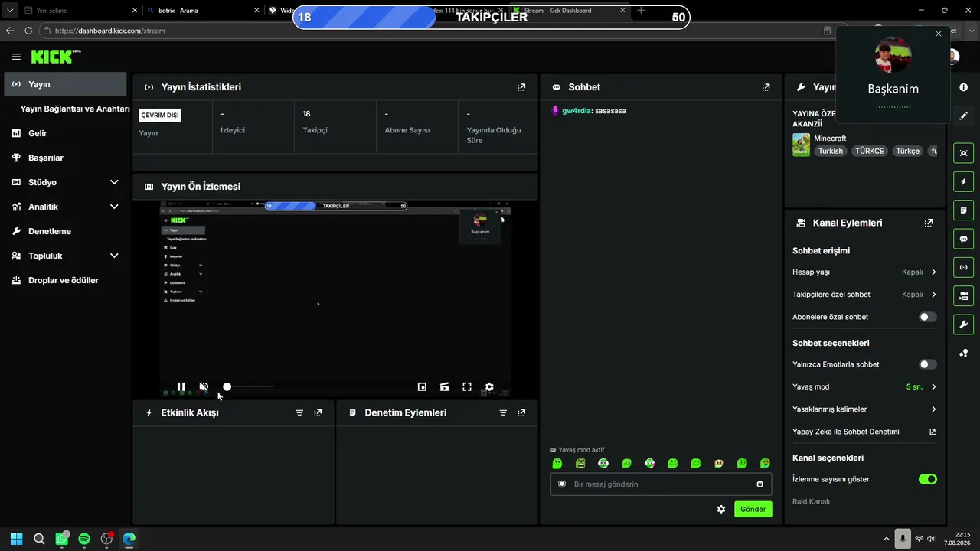Open Yapay Zeka ile Sohbet Denetimi link
980x551 pixels.
point(864,432)
